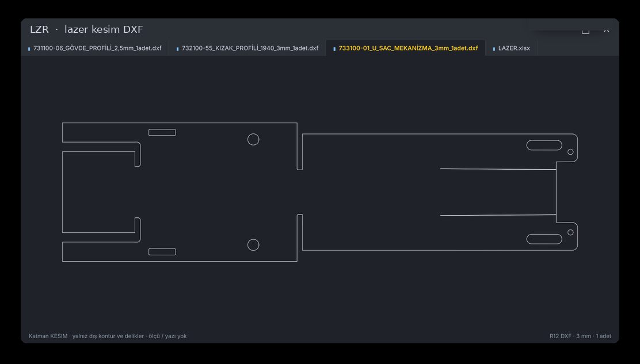
Task: Pick the lower rectangular slot cutout
Action: click(162, 252)
